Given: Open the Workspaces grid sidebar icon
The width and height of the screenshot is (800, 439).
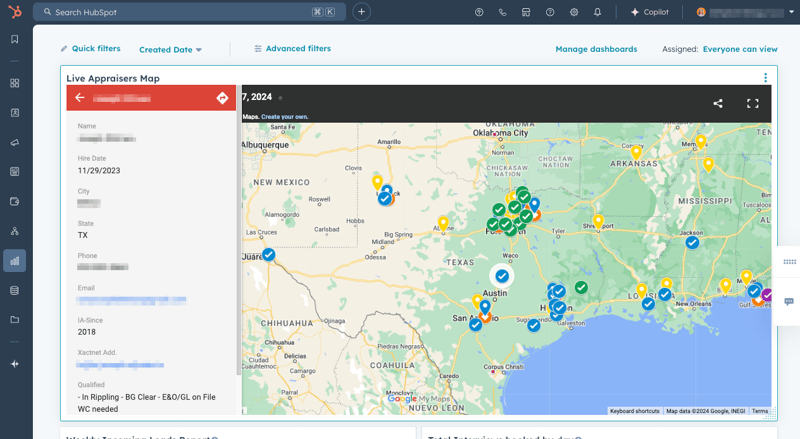Looking at the screenshot, I should pos(15,83).
